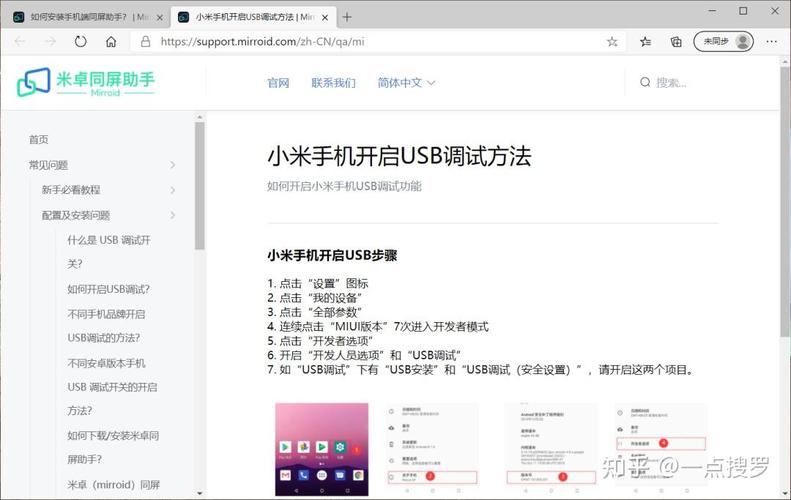Open the second settings screenshot thumbnail
This screenshot has width=791, height=500.
[432, 449]
